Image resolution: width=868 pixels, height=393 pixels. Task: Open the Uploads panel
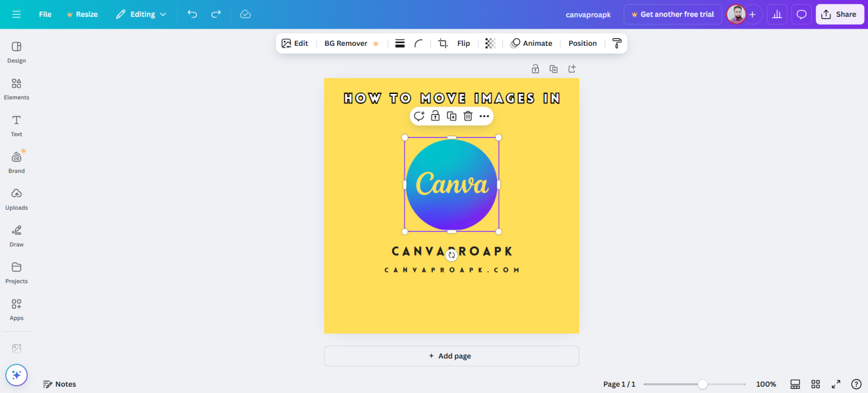pos(16,199)
